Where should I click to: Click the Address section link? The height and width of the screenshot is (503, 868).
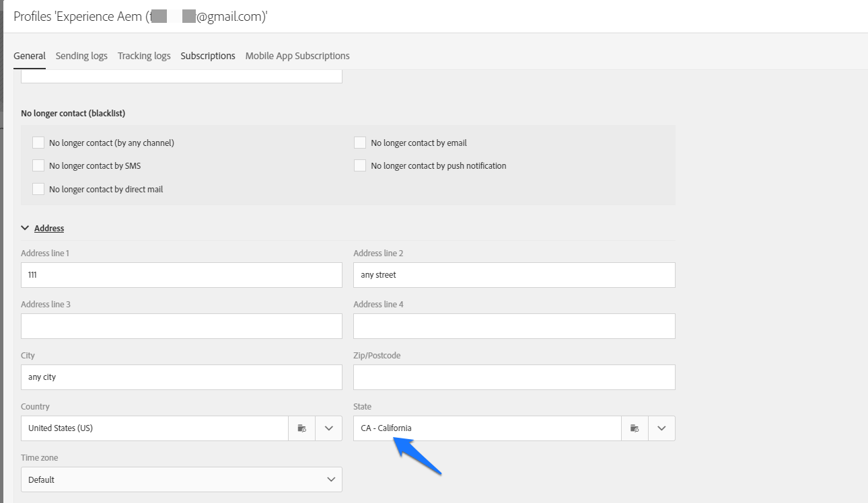48,227
